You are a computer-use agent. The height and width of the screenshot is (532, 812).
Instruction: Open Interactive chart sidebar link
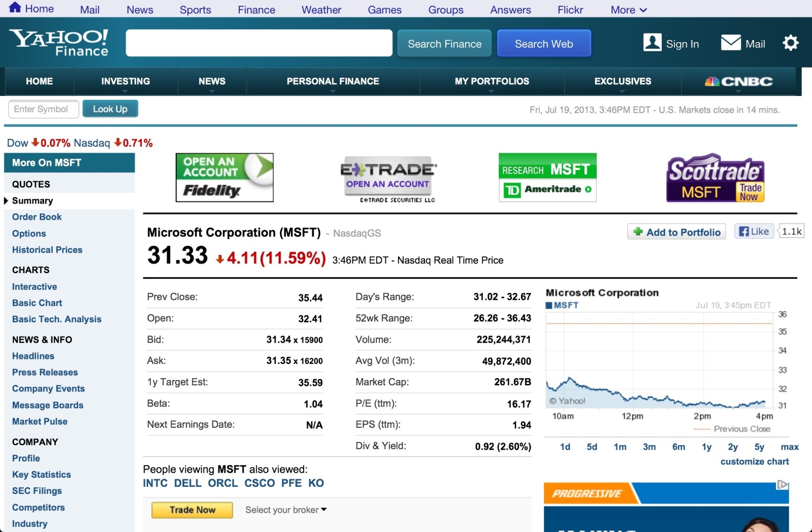35,287
